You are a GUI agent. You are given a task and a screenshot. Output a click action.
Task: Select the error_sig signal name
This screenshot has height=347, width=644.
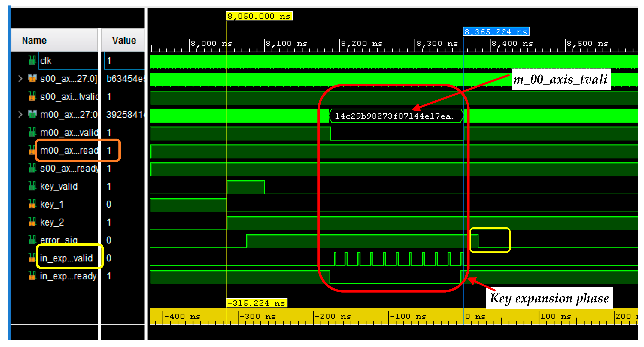(59, 240)
